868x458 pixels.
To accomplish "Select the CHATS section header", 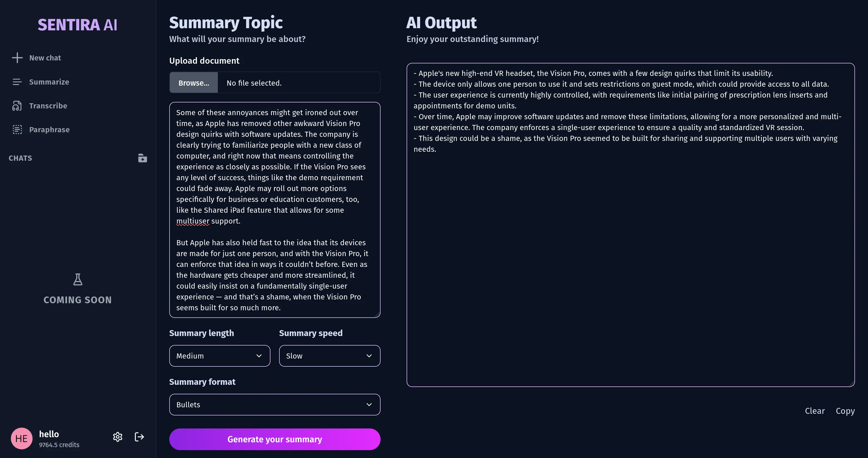I will click(20, 158).
